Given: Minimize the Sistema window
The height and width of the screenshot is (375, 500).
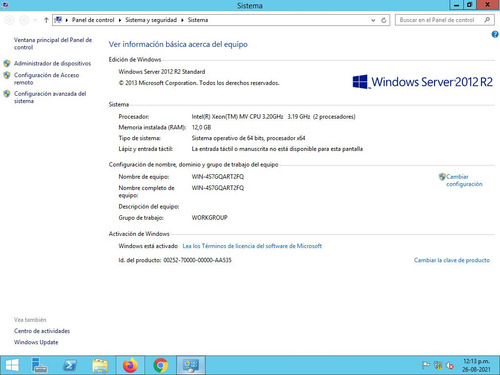Looking at the screenshot, I should click(456, 5).
